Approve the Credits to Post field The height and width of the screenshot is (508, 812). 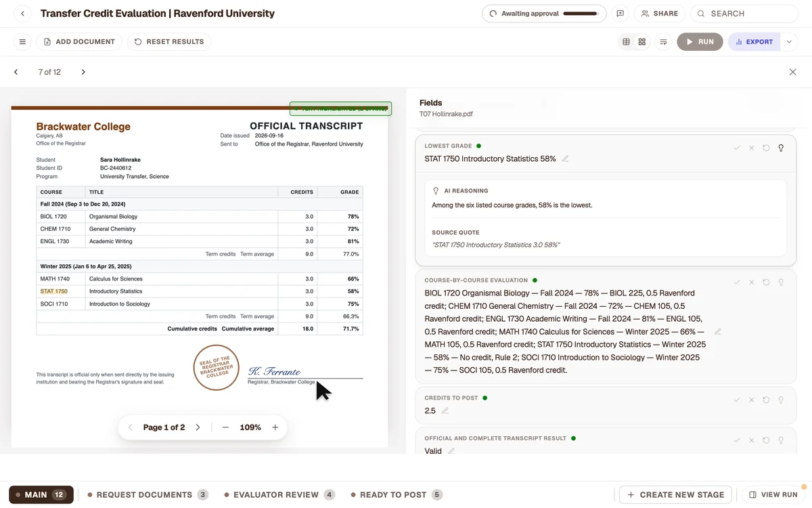pyautogui.click(x=737, y=400)
